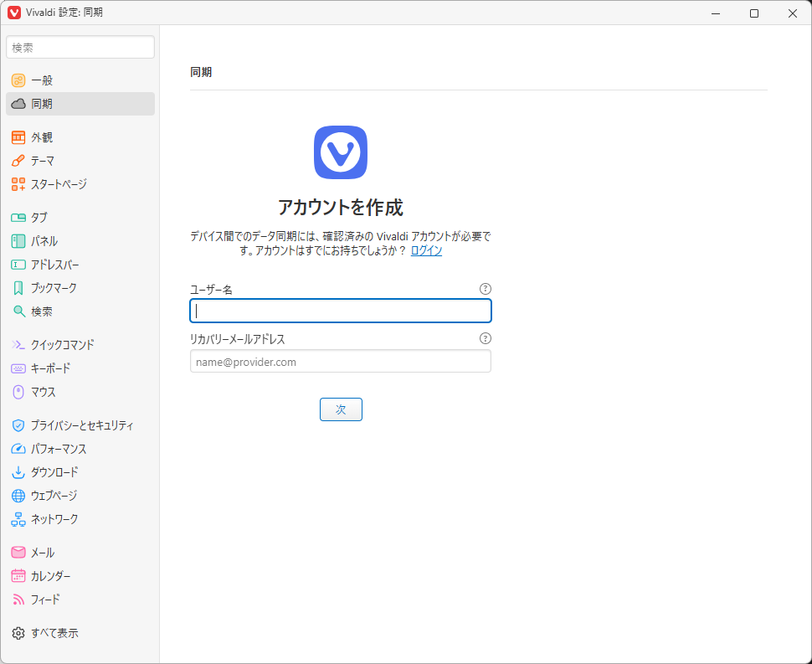Select パフォーマンス label in sidebar

coord(59,449)
